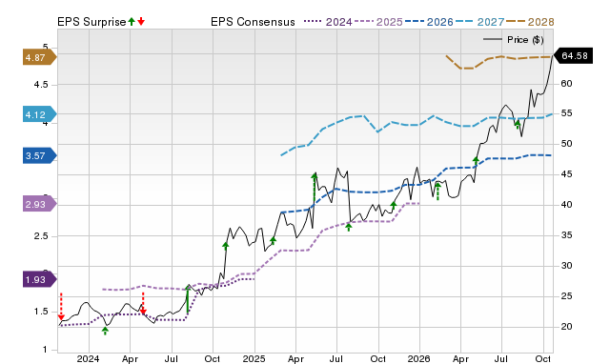Click the EPS Consensus legend title
This screenshot has width=610, height=364.
(253, 22)
